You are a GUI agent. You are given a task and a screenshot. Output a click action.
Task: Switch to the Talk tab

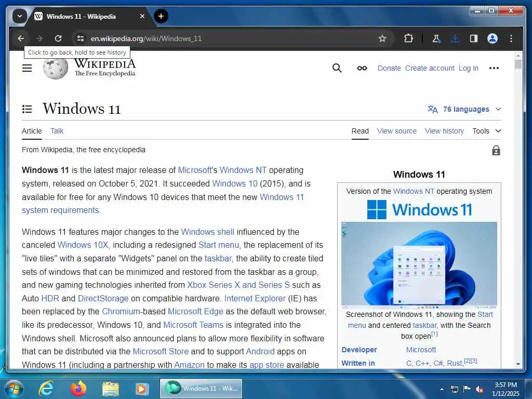57,131
